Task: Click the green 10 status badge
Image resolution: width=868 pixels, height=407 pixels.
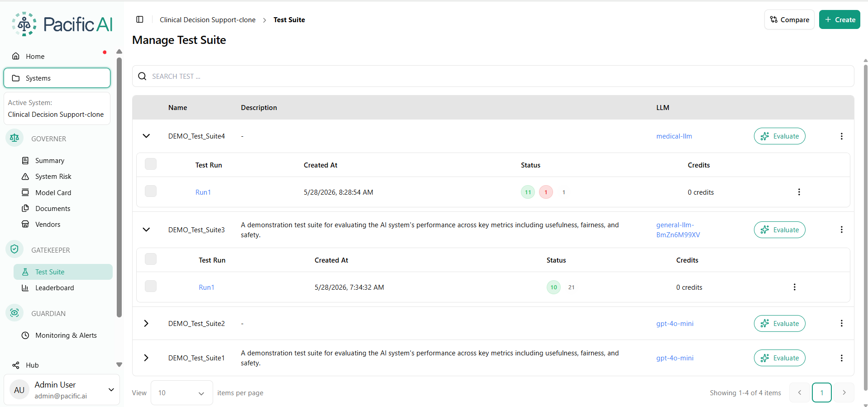Action: tap(553, 287)
